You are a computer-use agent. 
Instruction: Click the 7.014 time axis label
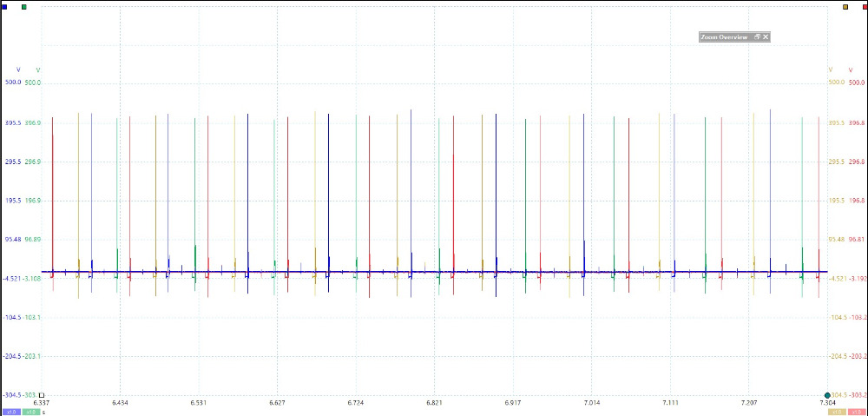(591, 403)
